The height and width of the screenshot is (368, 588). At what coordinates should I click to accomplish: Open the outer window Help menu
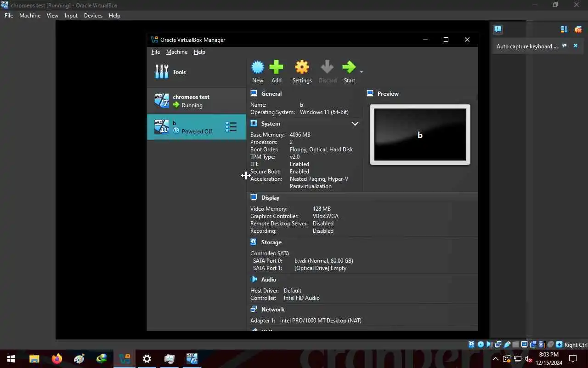(114, 15)
